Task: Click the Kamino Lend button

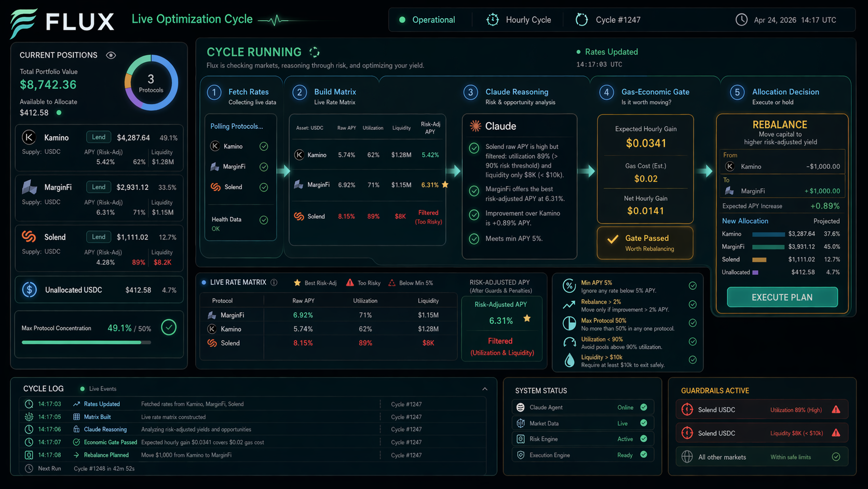Action: tap(99, 137)
